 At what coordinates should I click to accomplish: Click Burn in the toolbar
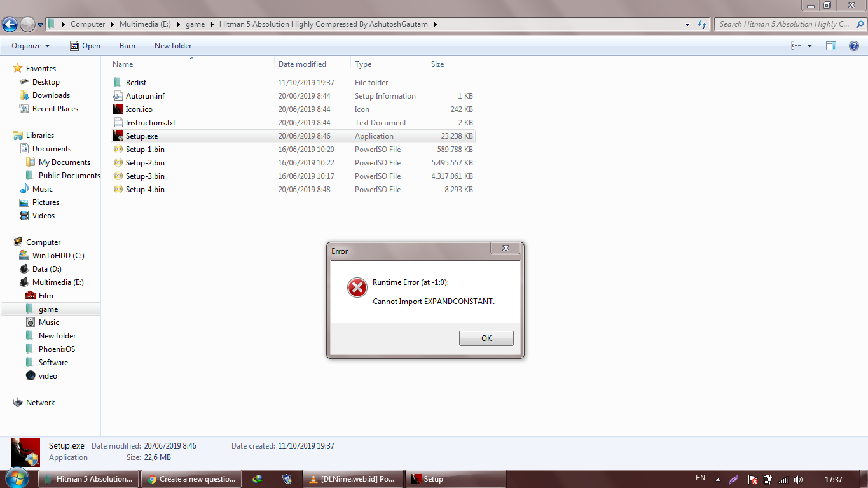click(x=127, y=46)
